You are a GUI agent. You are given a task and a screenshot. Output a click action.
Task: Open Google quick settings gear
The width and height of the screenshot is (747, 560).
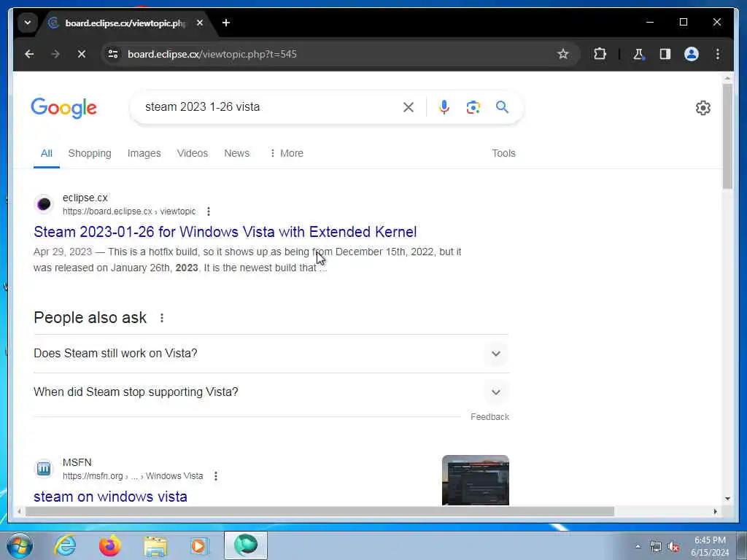coord(703,108)
